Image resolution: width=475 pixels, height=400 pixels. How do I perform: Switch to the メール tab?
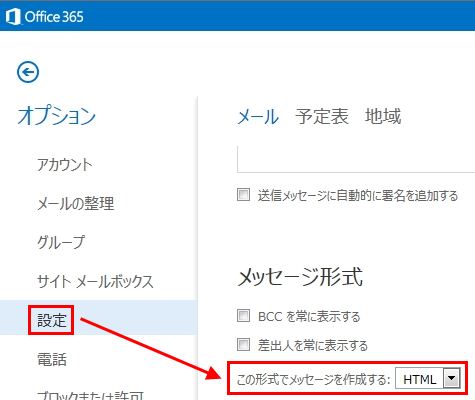click(258, 117)
